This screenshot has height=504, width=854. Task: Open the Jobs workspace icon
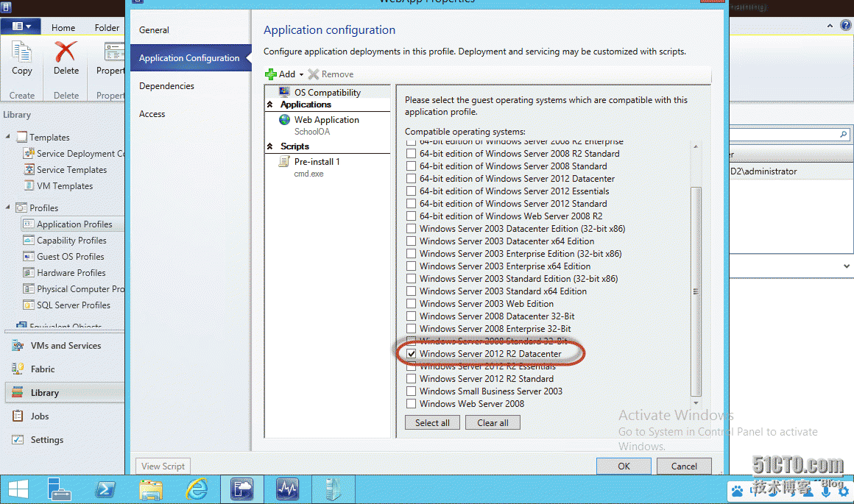click(18, 416)
